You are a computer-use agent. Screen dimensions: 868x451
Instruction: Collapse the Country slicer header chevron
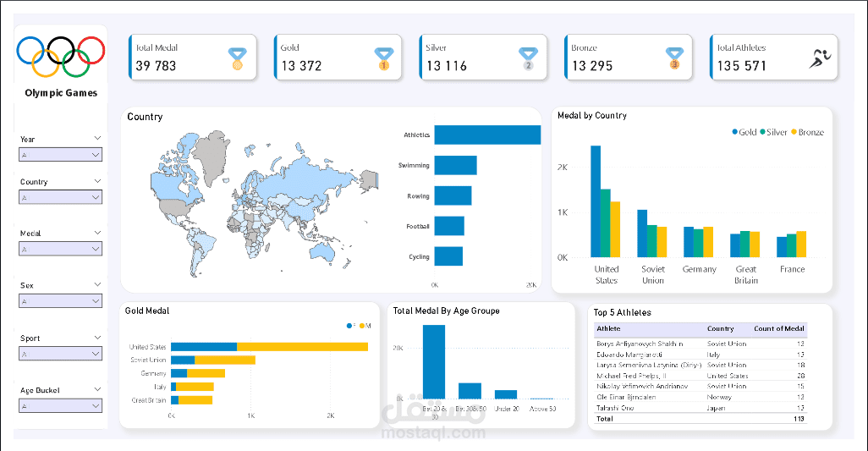[x=97, y=181]
